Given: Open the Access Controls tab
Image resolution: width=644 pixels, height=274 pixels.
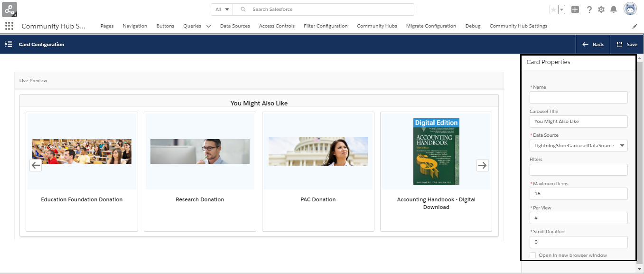Looking at the screenshot, I should point(277,26).
